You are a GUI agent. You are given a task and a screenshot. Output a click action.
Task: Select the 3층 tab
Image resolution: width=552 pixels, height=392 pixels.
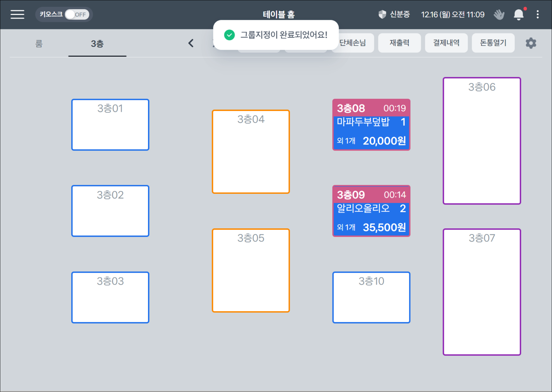(x=97, y=44)
